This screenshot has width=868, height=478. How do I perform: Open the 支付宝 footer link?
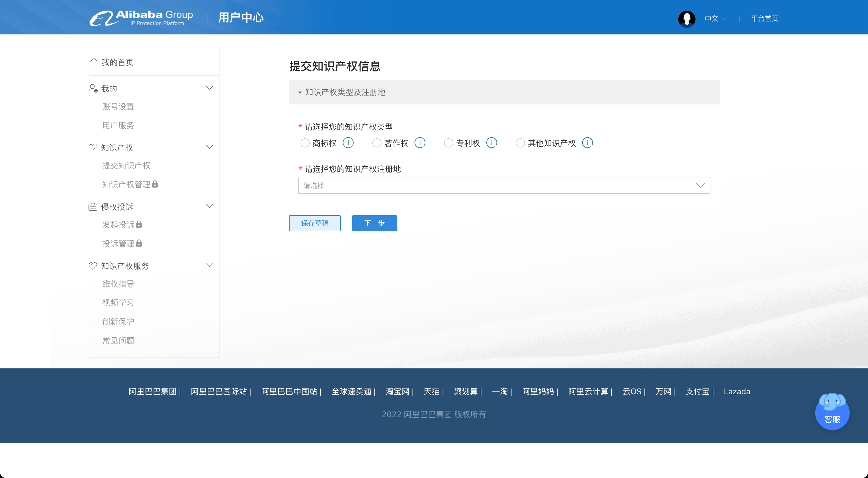coord(697,391)
